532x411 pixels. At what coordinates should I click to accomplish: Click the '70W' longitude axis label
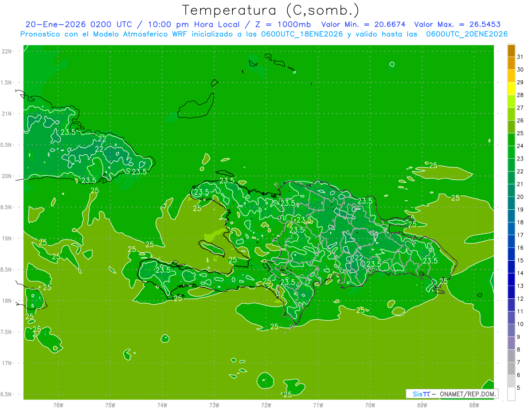click(370, 405)
